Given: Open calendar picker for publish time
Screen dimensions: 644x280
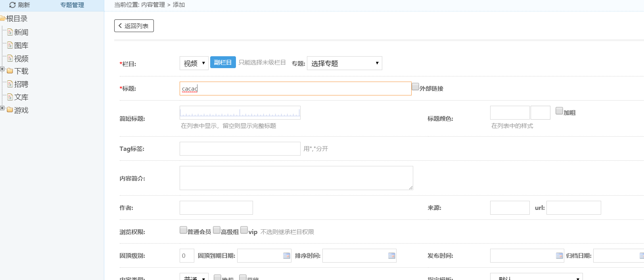Looking at the screenshot, I should click(x=559, y=256).
